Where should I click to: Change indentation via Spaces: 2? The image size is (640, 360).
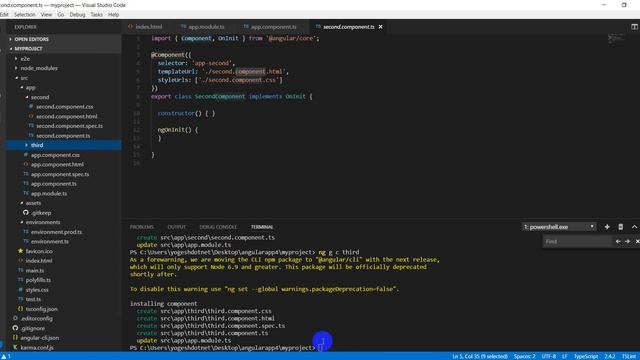[x=524, y=356]
